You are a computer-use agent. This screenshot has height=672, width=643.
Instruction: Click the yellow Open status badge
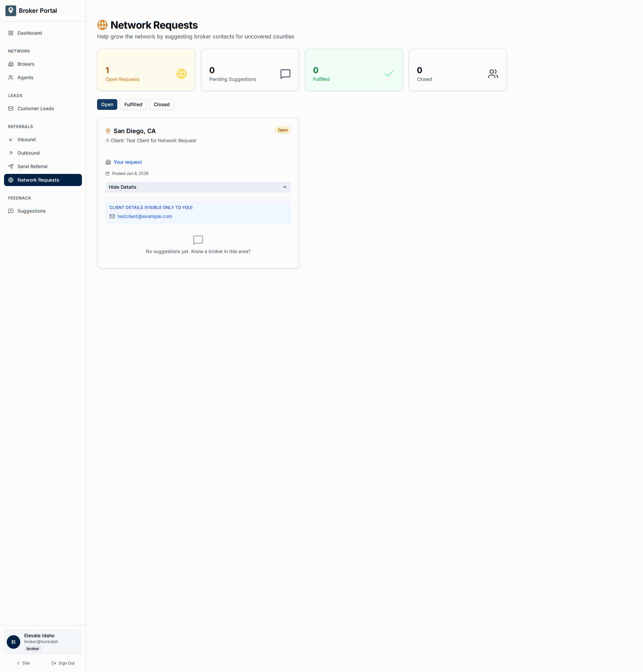click(x=282, y=130)
